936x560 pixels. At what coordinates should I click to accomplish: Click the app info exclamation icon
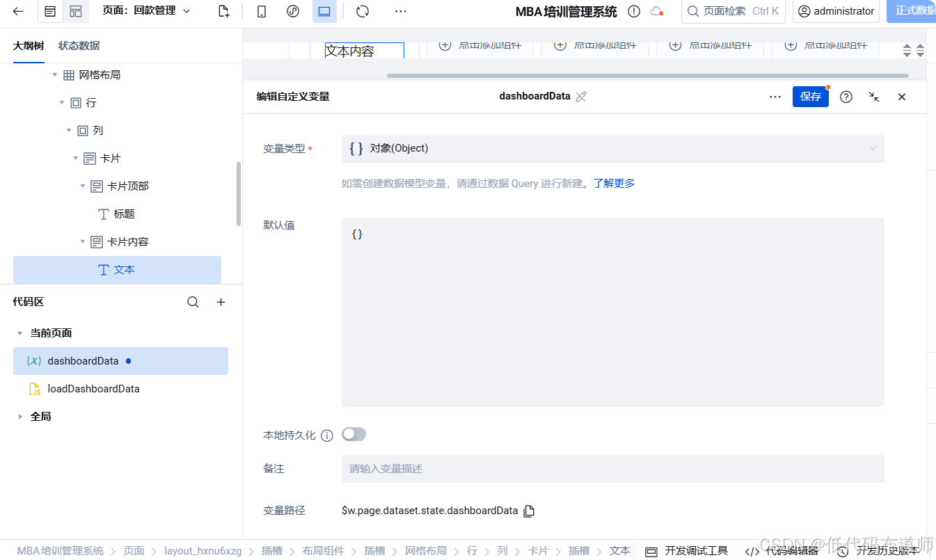[x=633, y=11]
